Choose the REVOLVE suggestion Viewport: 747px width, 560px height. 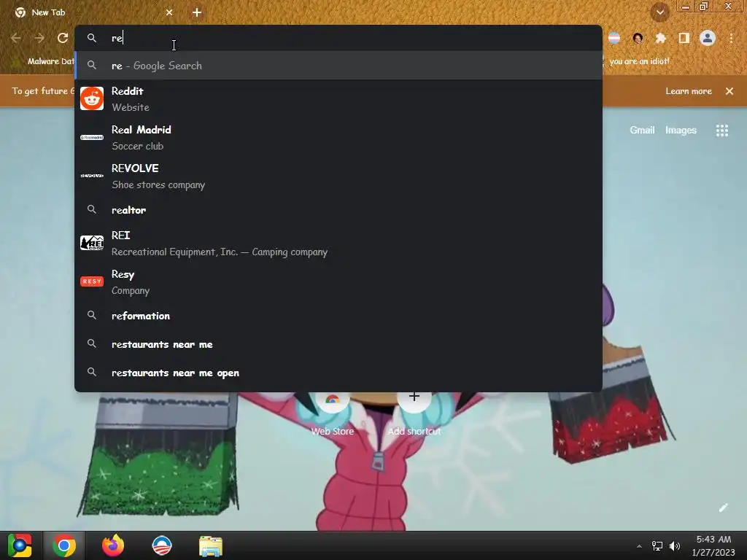coord(338,176)
